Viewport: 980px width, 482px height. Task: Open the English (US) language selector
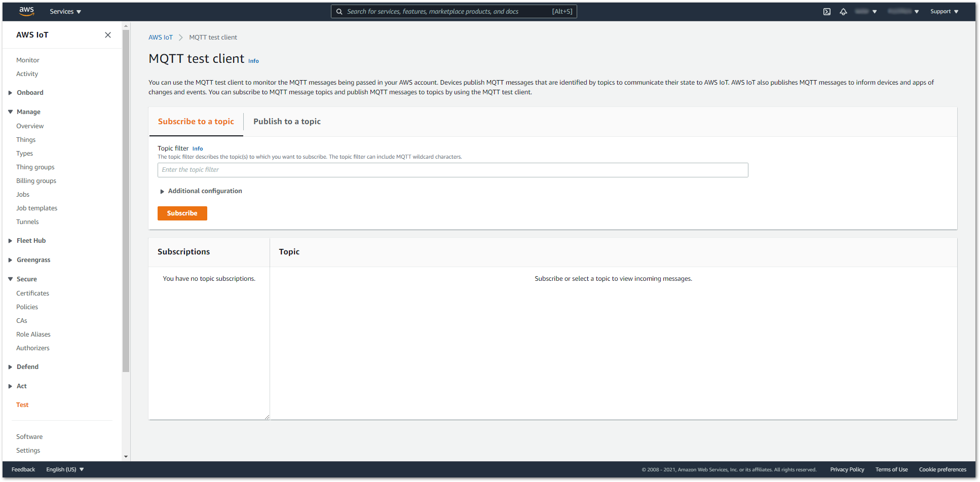click(x=64, y=469)
